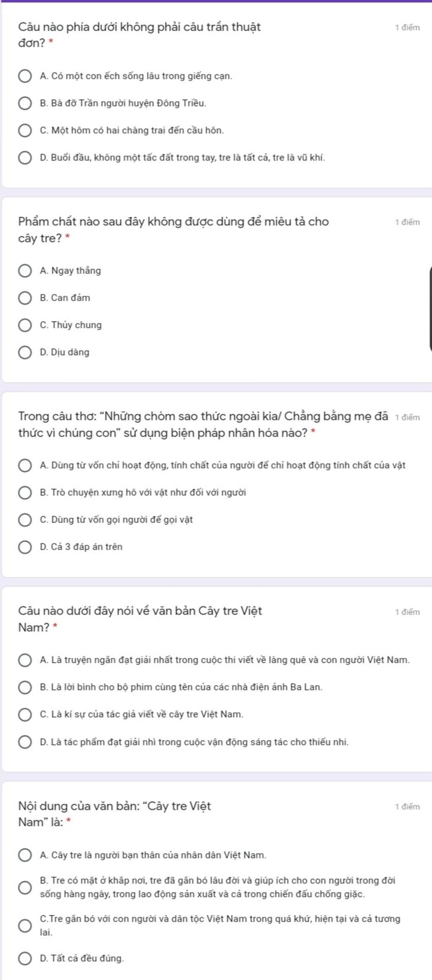
Task: Pick option C. Một hôm có hai chàng trai
Action: click(25, 131)
